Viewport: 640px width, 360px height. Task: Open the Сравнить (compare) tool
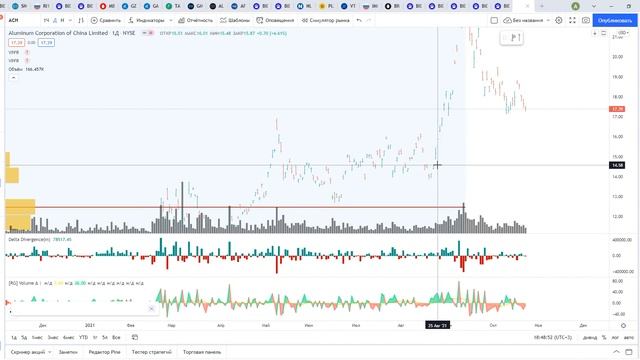click(x=106, y=20)
